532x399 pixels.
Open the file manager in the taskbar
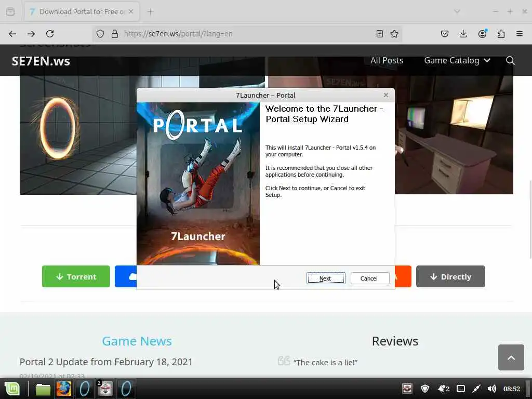pos(43,389)
